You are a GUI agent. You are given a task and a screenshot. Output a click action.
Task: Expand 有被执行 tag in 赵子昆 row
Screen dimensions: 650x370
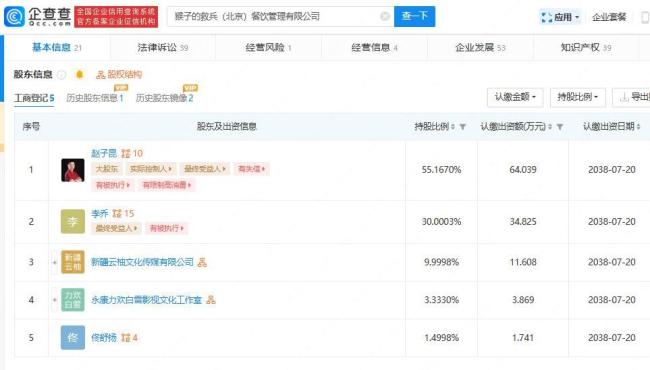coord(113,185)
